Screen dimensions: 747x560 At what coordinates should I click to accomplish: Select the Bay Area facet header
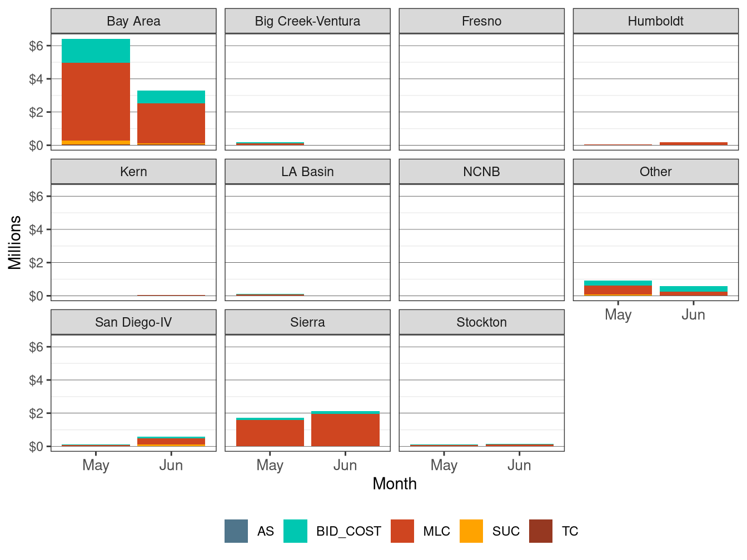click(133, 21)
